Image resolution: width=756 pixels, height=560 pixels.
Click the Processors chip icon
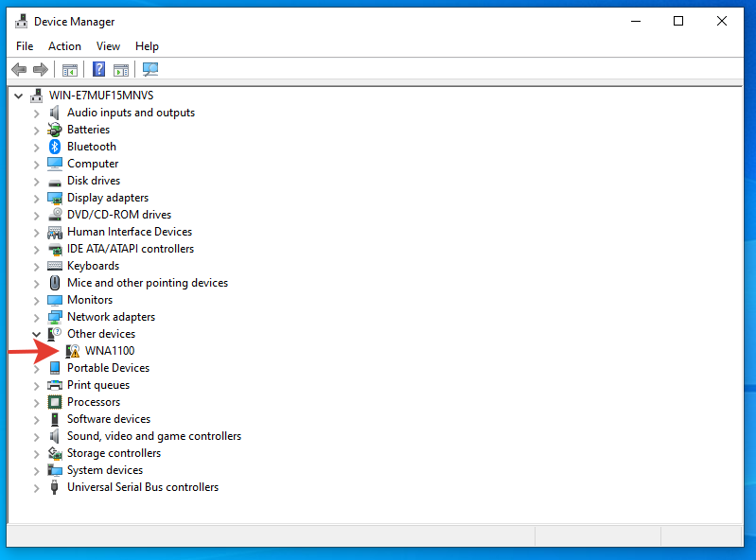pos(55,402)
